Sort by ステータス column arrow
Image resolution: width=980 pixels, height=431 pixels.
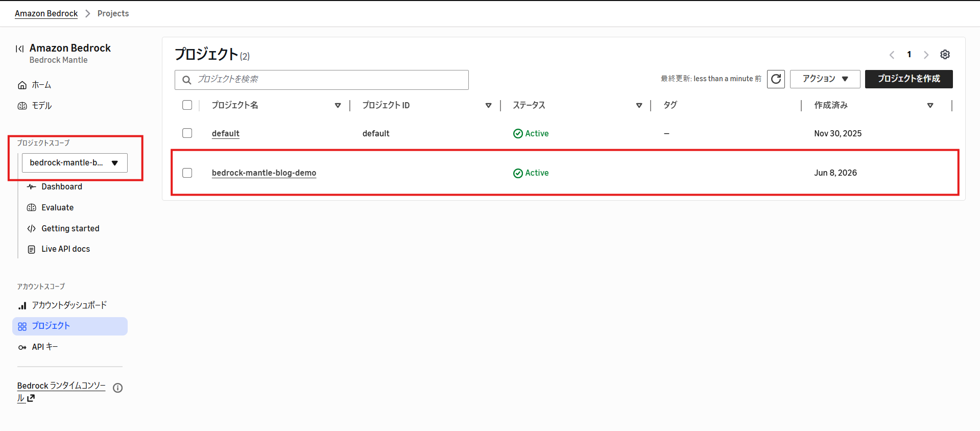click(639, 106)
